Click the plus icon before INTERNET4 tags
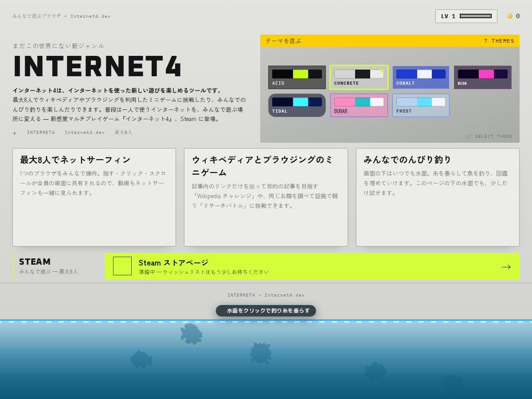This screenshot has width=532, height=399. click(x=15, y=133)
